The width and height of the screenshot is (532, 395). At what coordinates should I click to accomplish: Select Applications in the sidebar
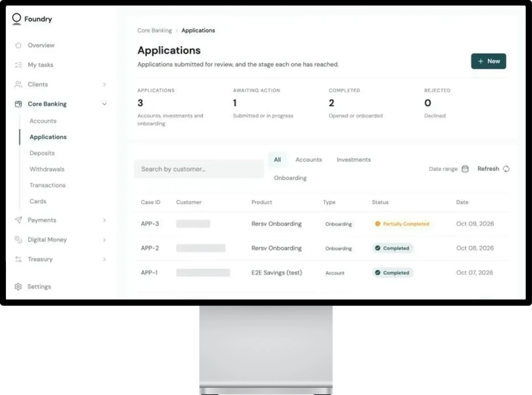[48, 137]
